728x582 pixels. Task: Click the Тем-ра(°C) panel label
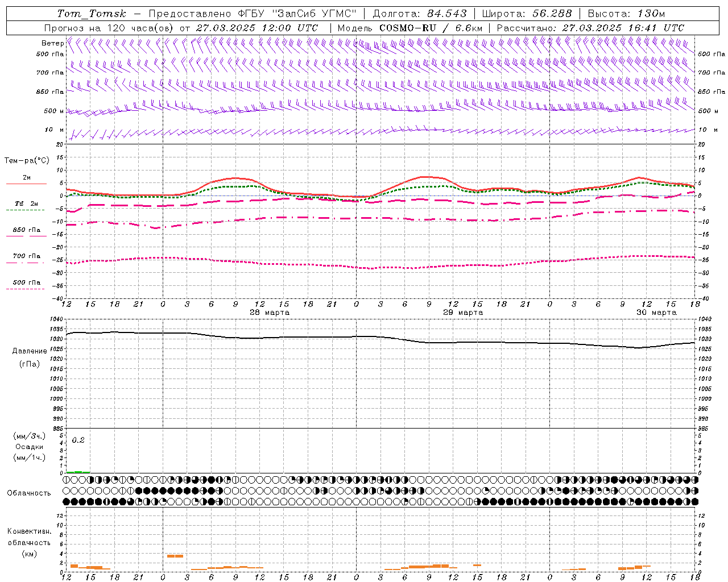click(27, 161)
